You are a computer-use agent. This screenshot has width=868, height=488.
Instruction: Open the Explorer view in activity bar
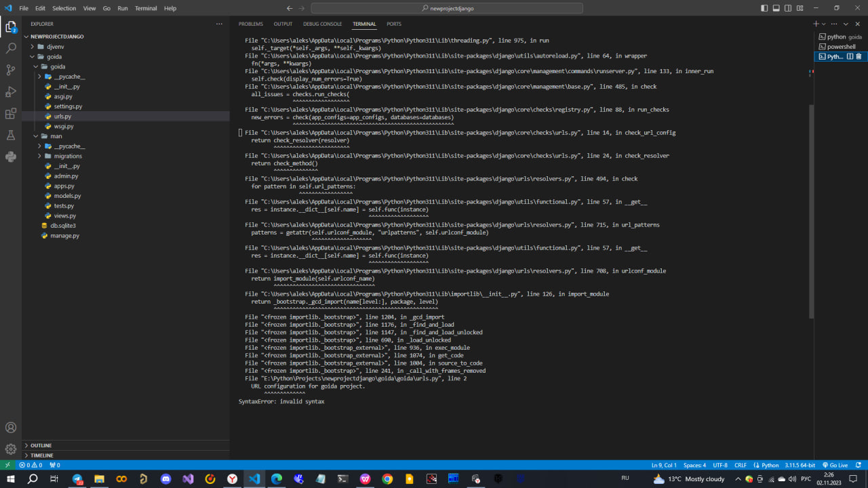click(x=11, y=27)
